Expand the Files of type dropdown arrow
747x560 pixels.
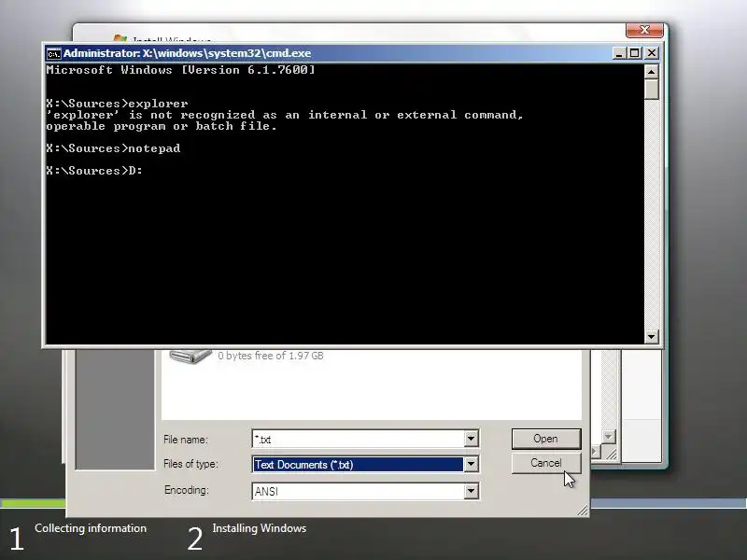472,464
